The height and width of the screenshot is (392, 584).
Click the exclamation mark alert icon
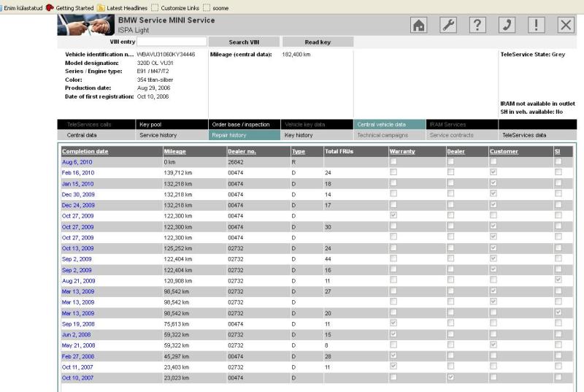pyautogui.click(x=537, y=25)
